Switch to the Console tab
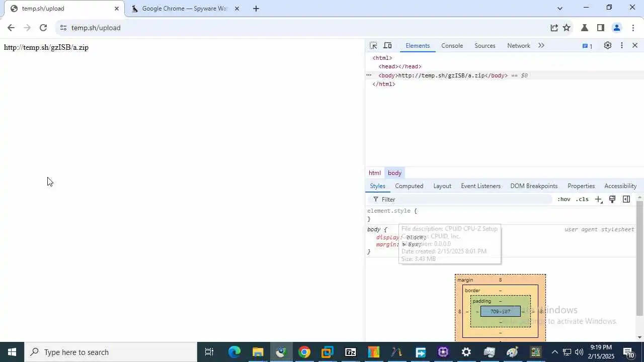The width and height of the screenshot is (644, 362). coord(452,46)
